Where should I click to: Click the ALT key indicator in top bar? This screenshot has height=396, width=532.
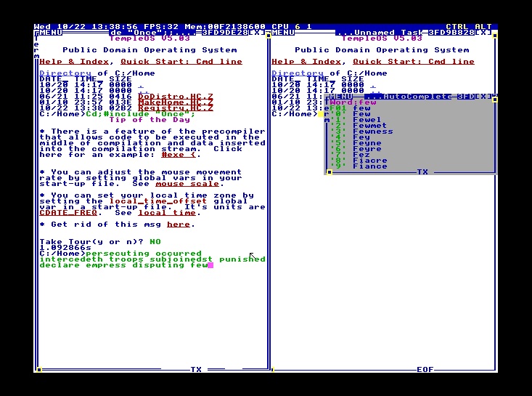483,27
